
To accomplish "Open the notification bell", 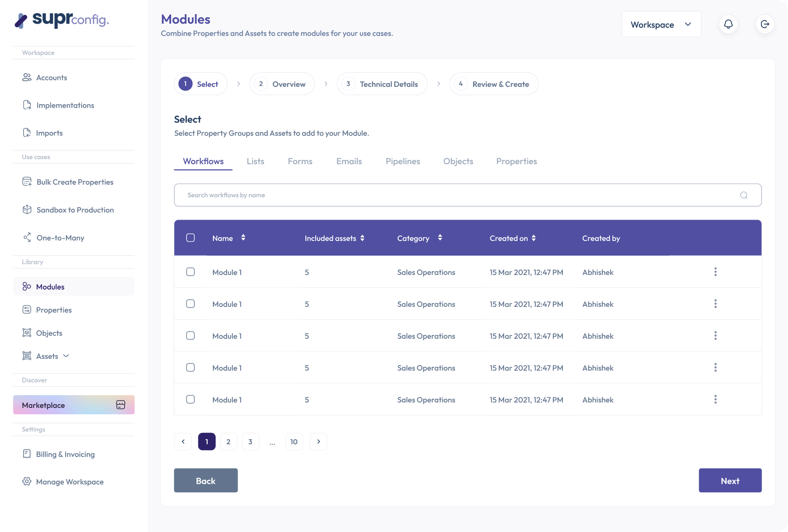I will pyautogui.click(x=728, y=24).
